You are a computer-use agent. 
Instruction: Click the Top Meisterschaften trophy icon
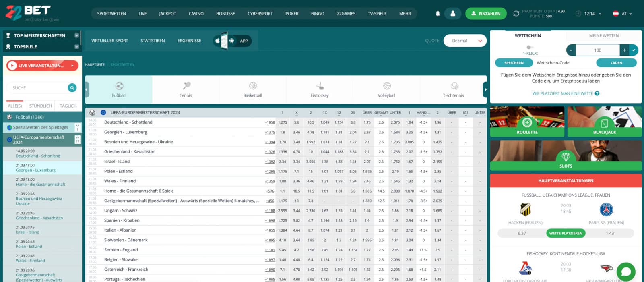[x=8, y=35]
